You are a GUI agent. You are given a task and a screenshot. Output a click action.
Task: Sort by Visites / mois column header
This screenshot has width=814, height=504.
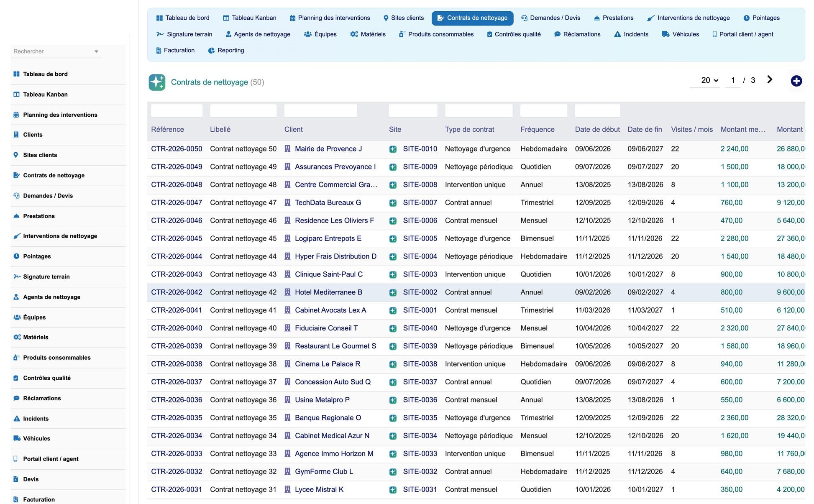click(x=692, y=130)
